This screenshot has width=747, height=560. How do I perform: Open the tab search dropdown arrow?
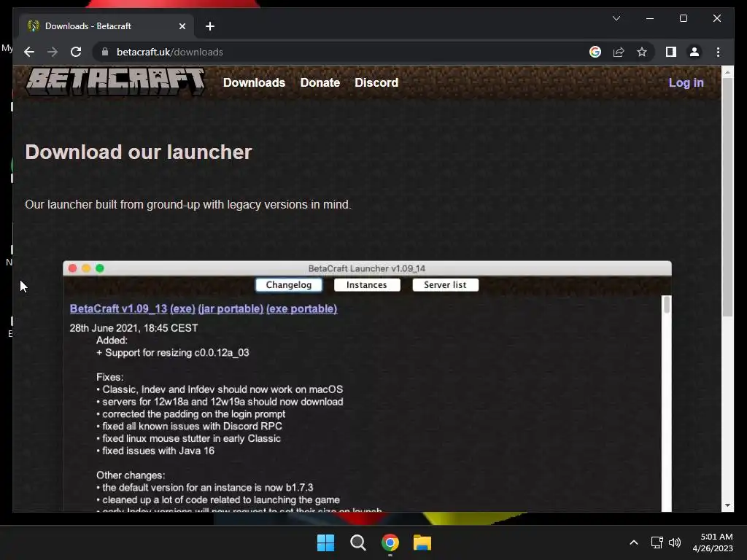point(616,18)
